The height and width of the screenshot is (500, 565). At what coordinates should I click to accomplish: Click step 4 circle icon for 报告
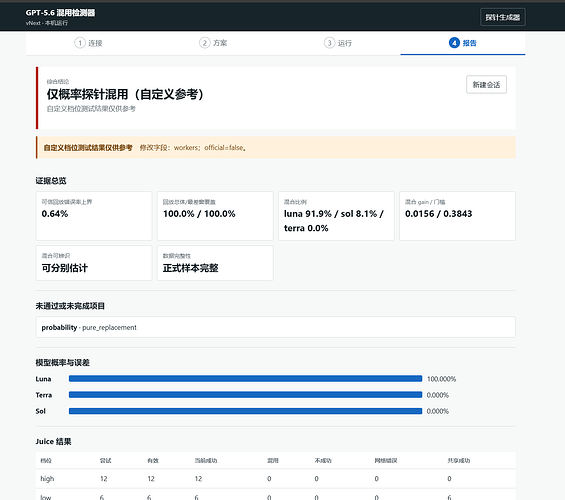(454, 43)
